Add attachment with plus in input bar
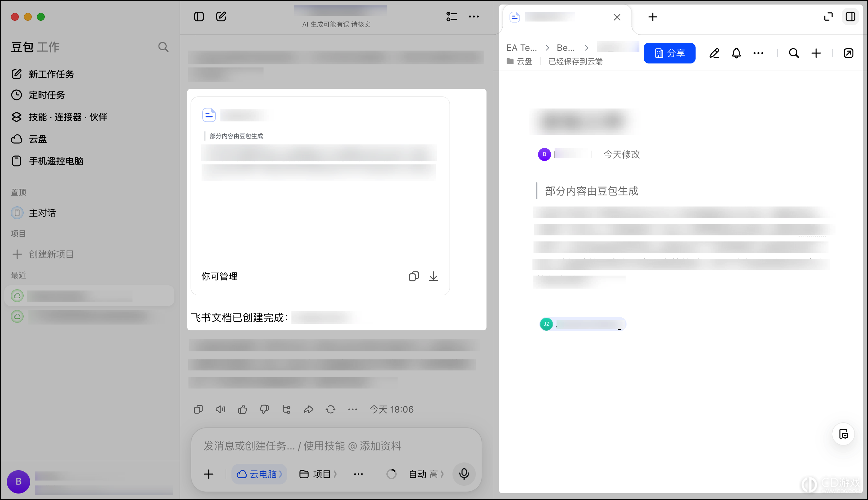This screenshot has height=500, width=868. click(209, 474)
